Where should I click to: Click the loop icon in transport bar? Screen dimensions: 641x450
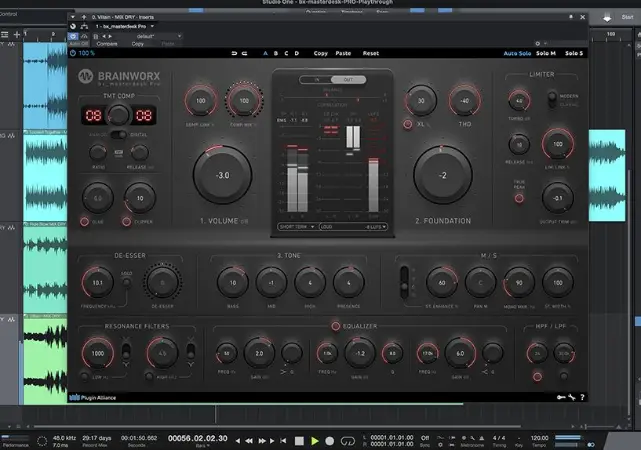[x=347, y=439]
